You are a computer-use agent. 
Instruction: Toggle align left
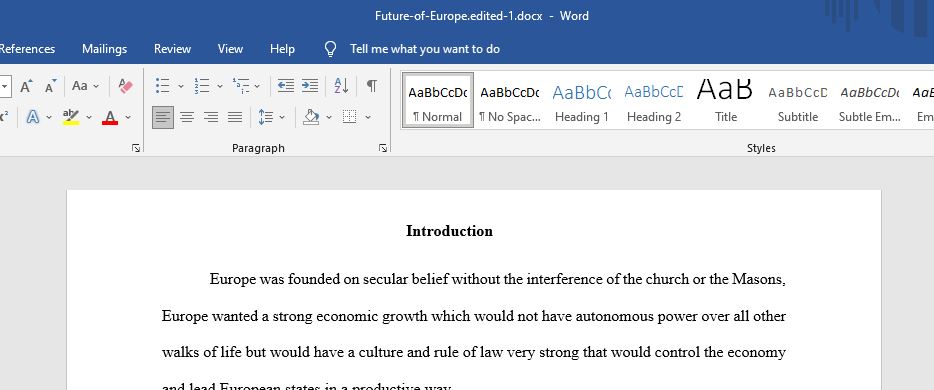click(x=163, y=117)
